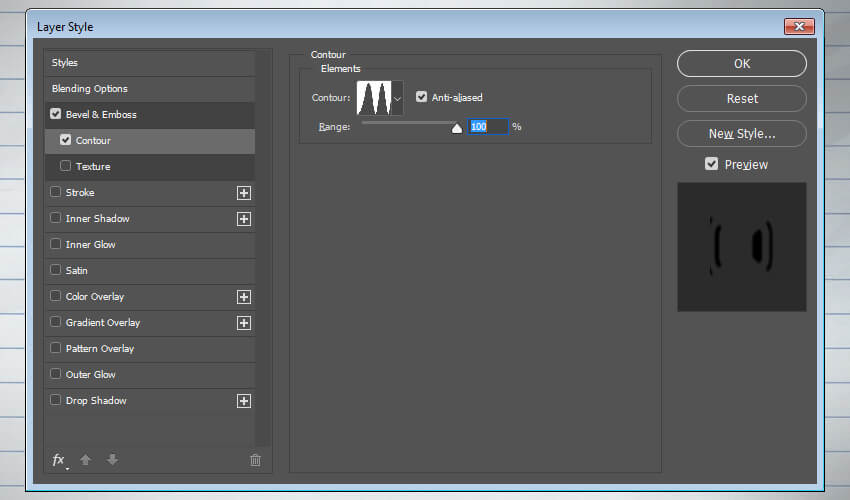The width and height of the screenshot is (850, 500).
Task: Enable the Texture checkbox
Action: pos(66,166)
